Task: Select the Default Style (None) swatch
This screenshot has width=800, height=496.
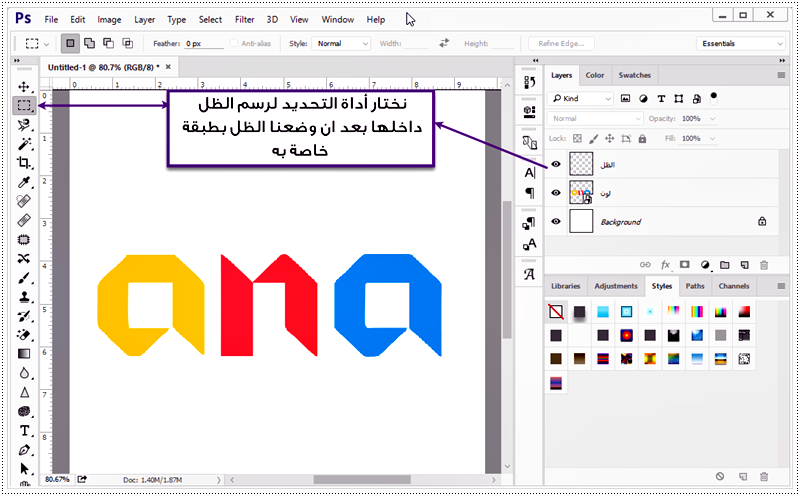Action: (556, 311)
